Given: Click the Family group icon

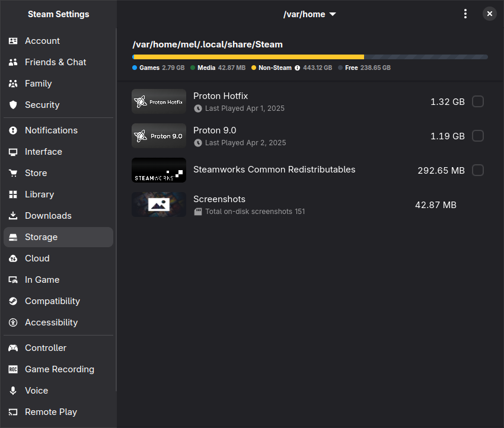Looking at the screenshot, I should tap(13, 84).
